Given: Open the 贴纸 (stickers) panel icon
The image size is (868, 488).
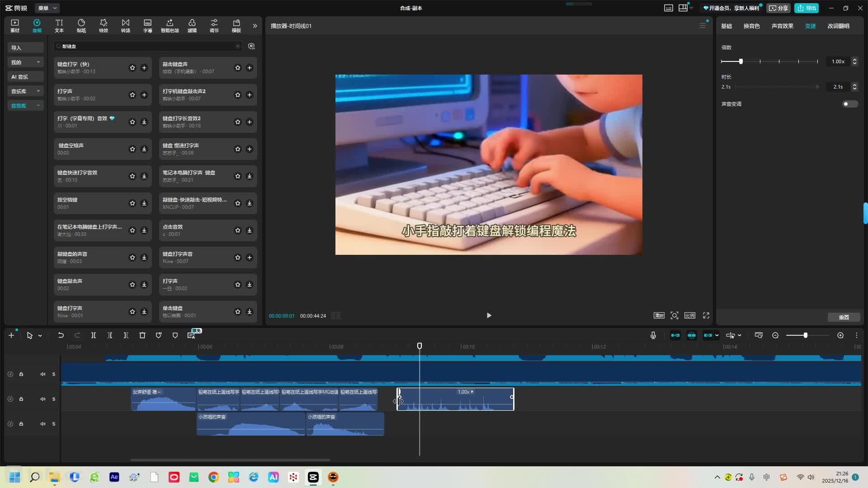Looking at the screenshot, I should [x=81, y=25].
